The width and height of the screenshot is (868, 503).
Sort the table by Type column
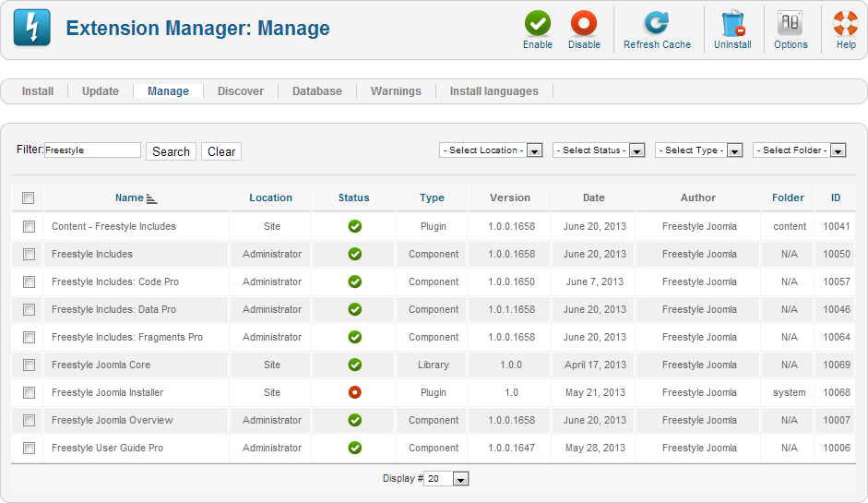point(432,198)
